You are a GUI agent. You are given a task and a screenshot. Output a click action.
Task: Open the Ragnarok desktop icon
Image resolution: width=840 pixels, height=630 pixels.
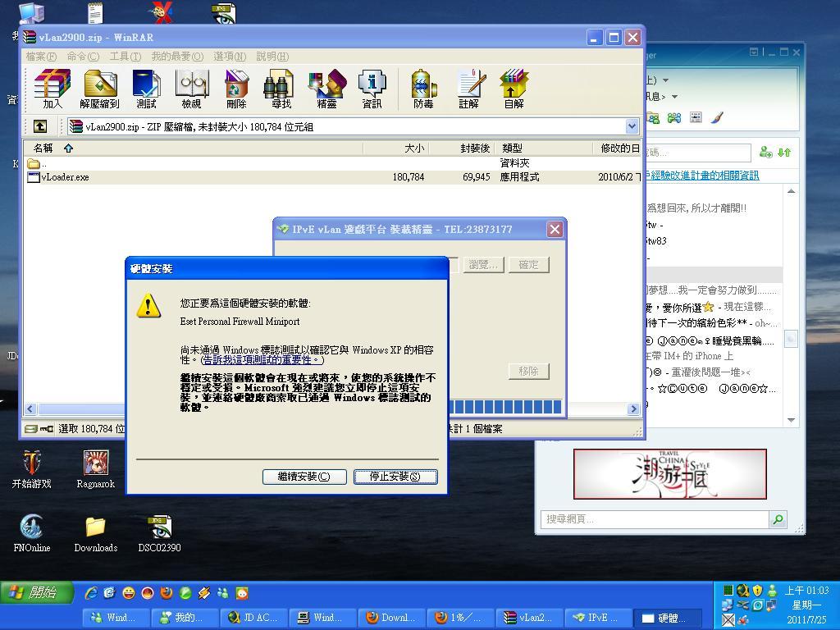coord(96,470)
